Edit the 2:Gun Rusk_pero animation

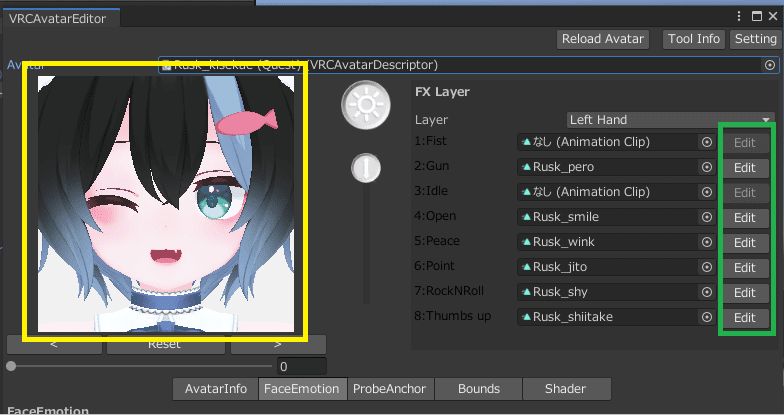[x=744, y=168]
